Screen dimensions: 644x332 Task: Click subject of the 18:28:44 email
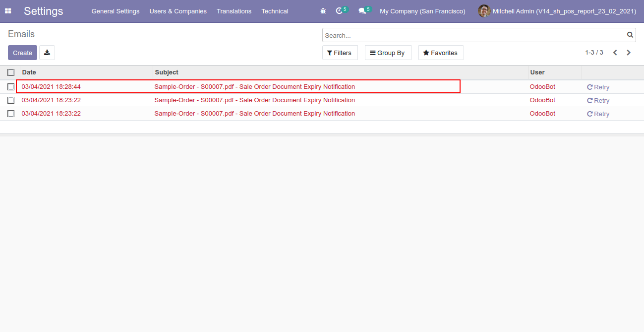click(x=255, y=87)
